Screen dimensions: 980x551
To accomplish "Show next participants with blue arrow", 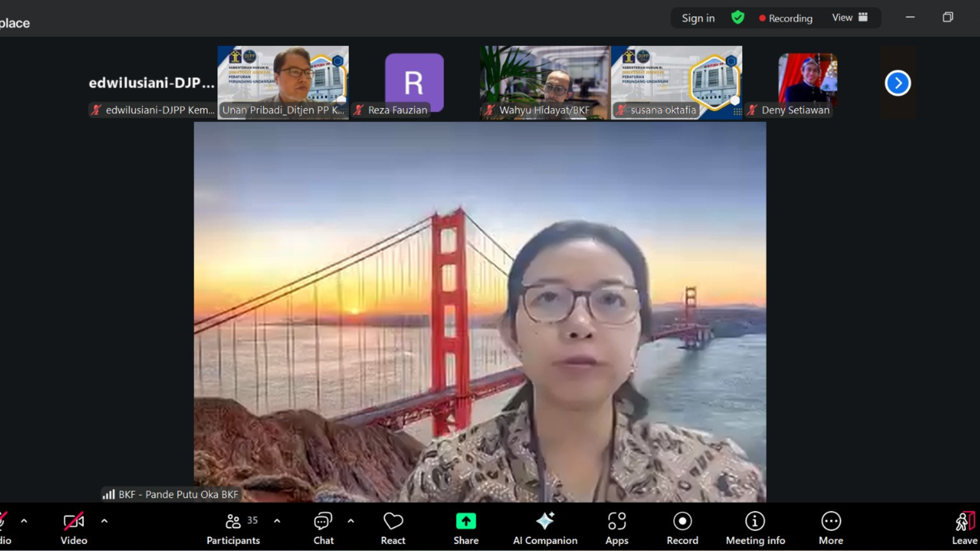I will [x=898, y=83].
